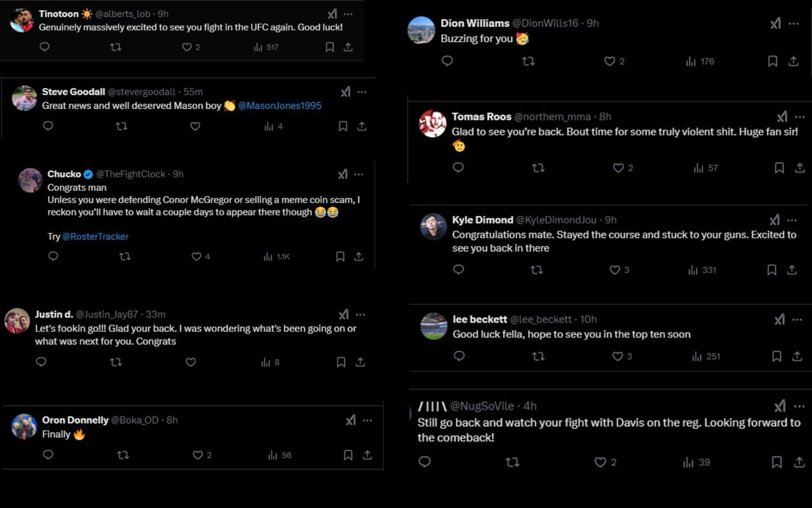Reply to Chucko's tweet
812x508 pixels.
tap(53, 256)
